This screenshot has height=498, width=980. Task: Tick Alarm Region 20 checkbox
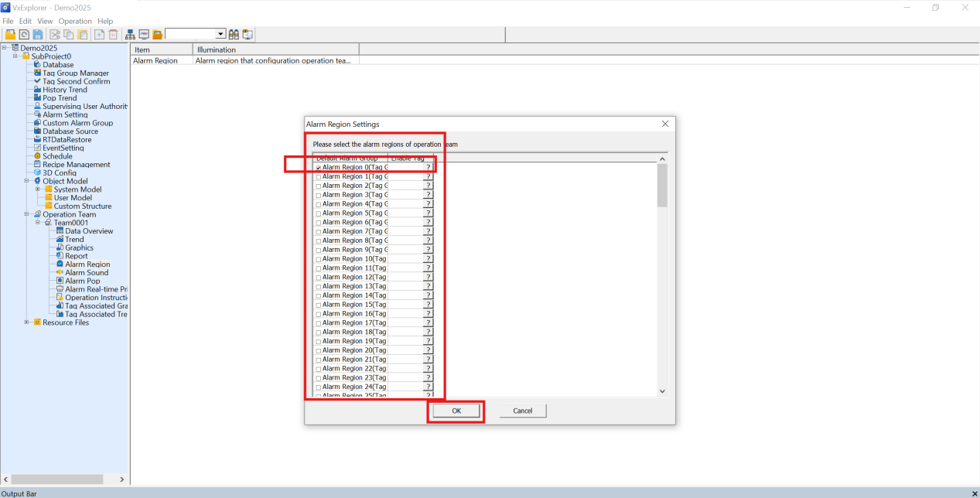pos(319,351)
